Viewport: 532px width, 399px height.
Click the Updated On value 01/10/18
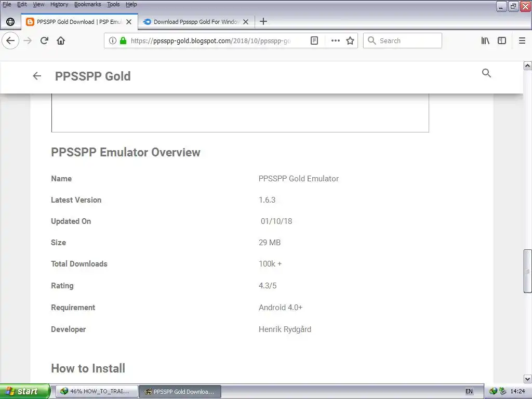coord(276,221)
